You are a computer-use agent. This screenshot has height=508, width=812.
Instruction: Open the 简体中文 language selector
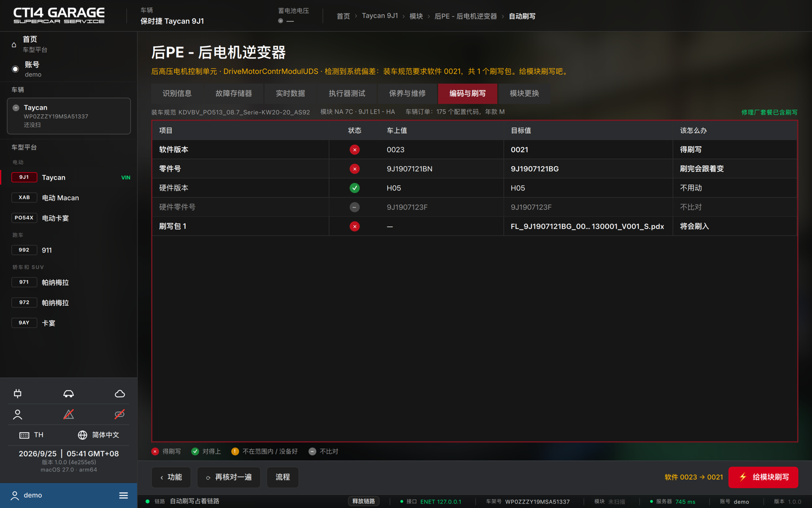(x=98, y=435)
